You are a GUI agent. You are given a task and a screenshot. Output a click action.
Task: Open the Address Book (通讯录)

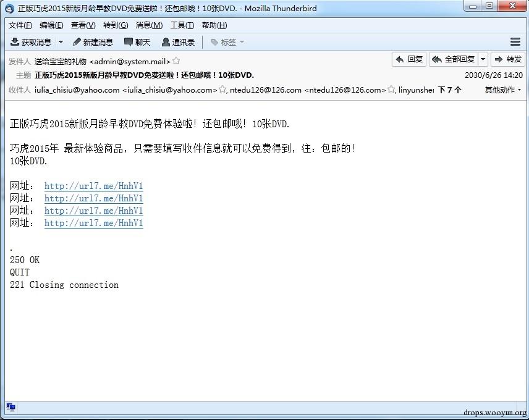178,42
